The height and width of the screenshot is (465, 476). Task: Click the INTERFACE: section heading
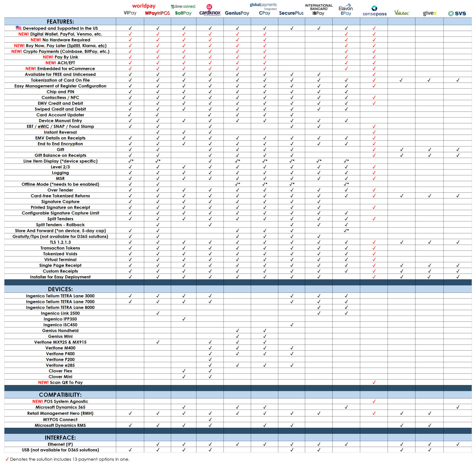(x=60, y=438)
